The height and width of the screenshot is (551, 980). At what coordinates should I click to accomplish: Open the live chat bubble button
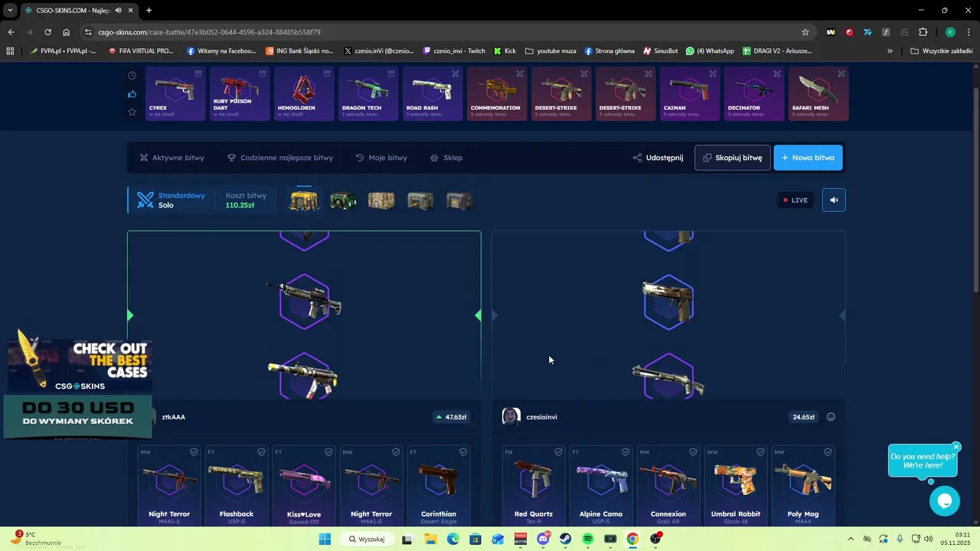point(945,501)
